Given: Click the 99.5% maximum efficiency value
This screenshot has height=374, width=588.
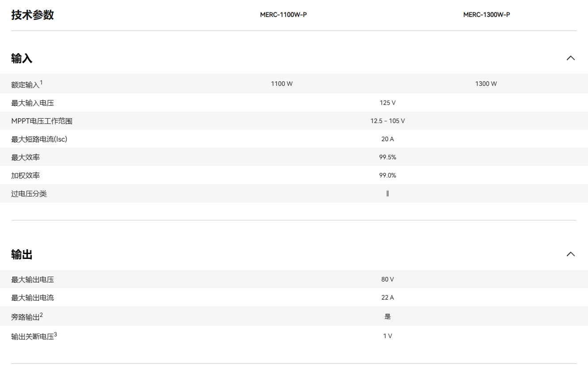Looking at the screenshot, I should 387,157.
